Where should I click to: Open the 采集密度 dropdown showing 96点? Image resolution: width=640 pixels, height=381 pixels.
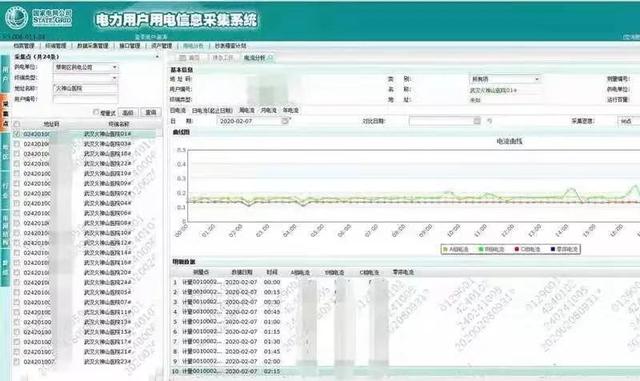click(628, 121)
